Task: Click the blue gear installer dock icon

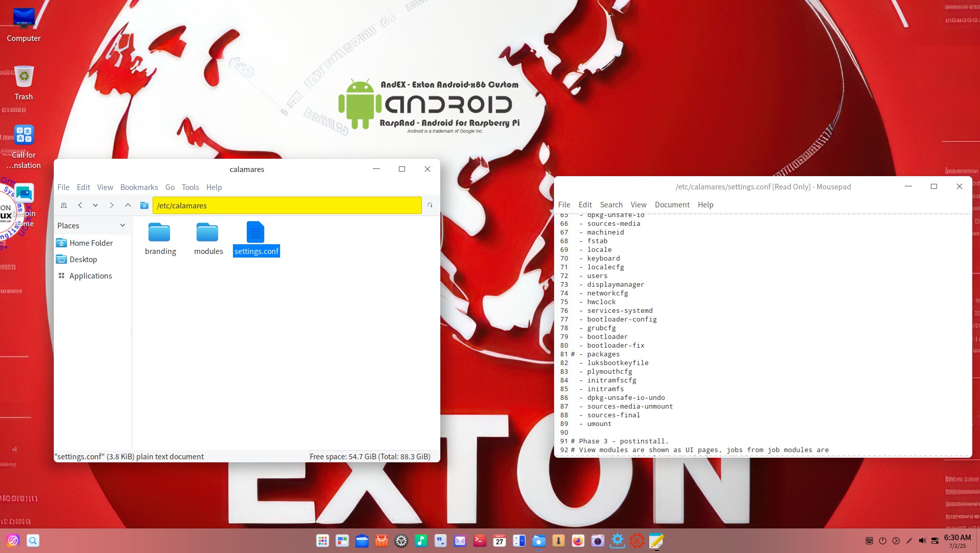Action: pyautogui.click(x=617, y=541)
